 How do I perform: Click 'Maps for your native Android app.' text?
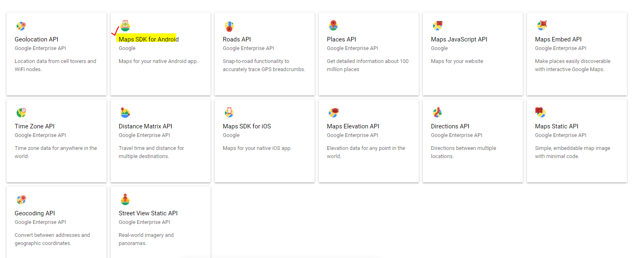point(158,61)
